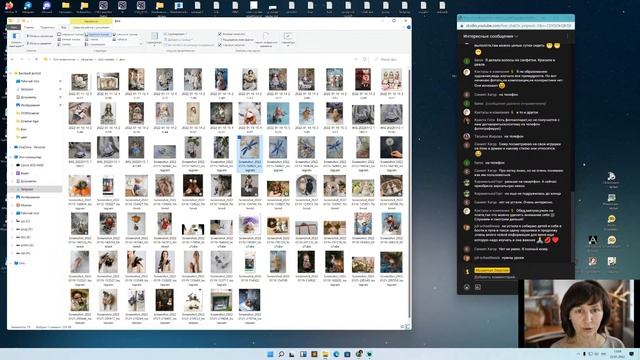The height and width of the screenshot is (360, 640).
Task: Open the folder Options button in ribbon
Action: 288,39
